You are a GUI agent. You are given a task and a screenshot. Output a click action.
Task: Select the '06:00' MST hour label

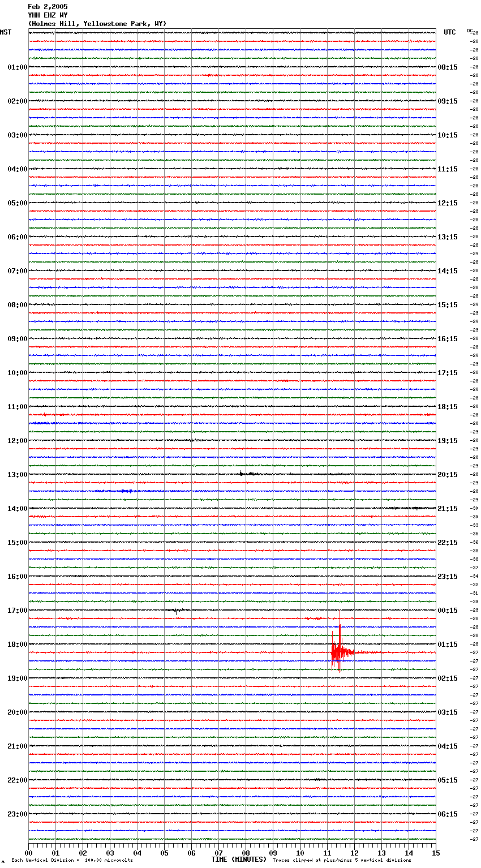coord(18,237)
